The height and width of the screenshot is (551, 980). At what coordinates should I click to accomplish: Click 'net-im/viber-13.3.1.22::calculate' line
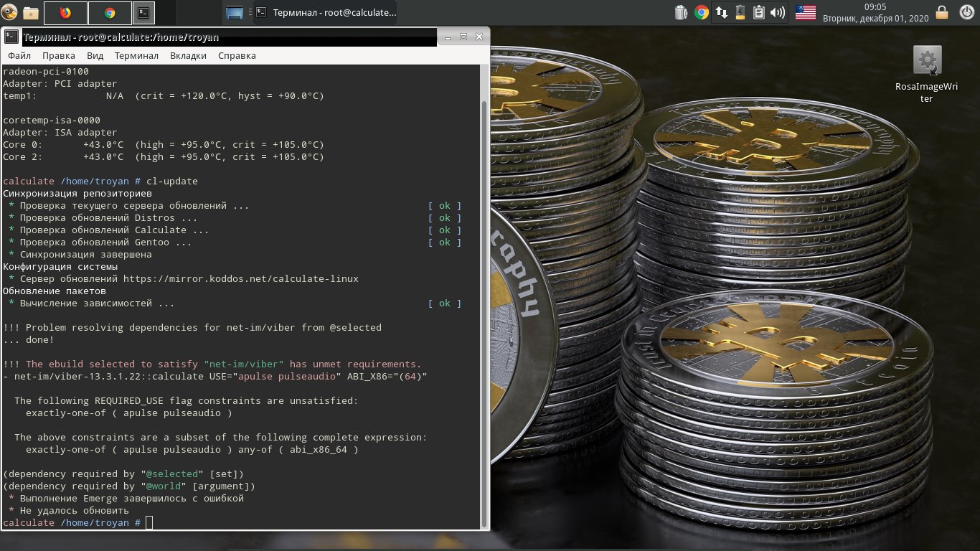point(215,376)
